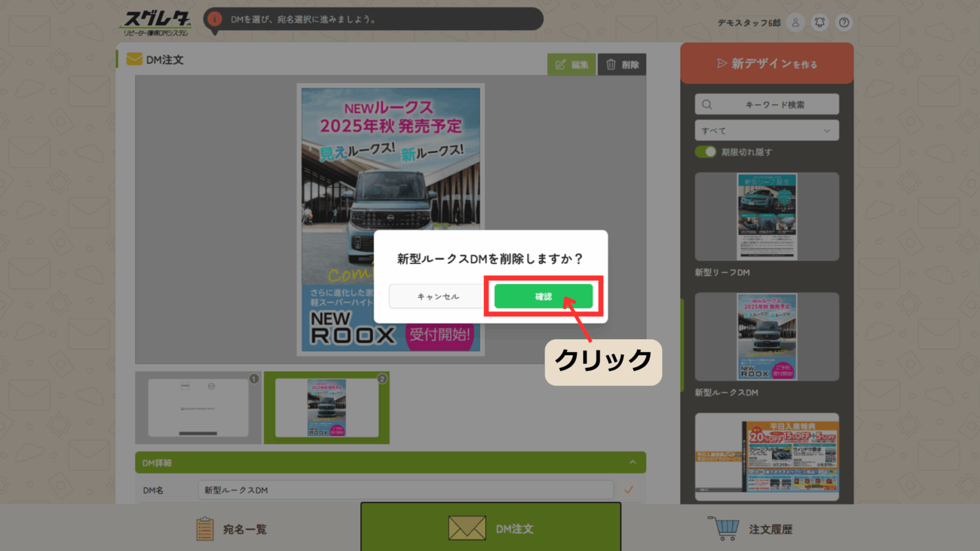Select the 新型リーフDM design thumbnail
Viewport: 980px width, 551px height.
pyautogui.click(x=766, y=217)
